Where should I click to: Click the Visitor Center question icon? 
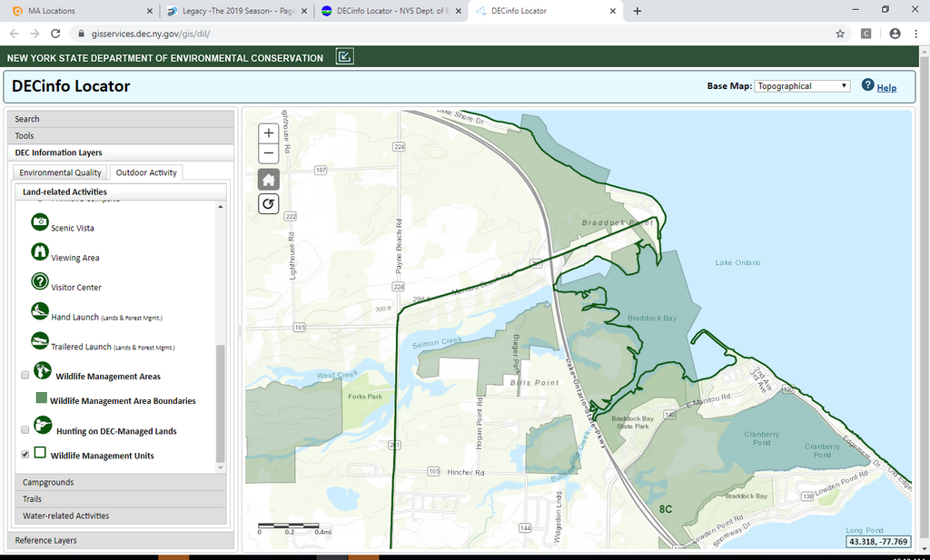pos(40,281)
